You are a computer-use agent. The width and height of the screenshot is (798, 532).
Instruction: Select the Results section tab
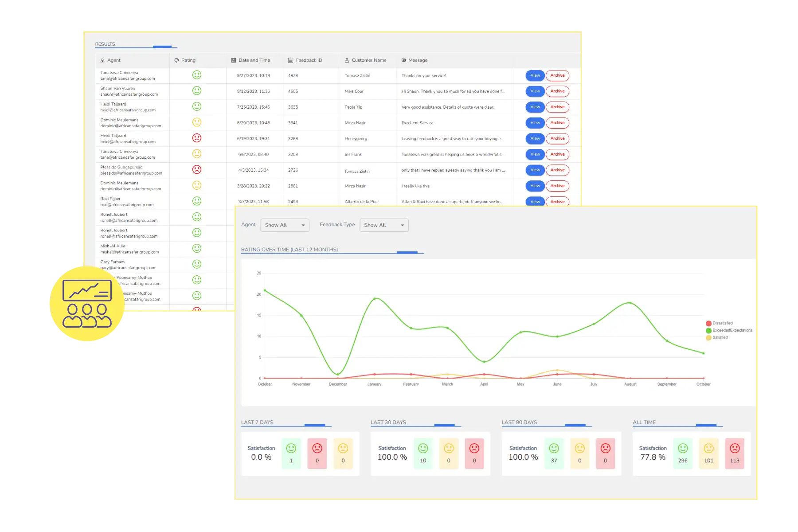pos(105,44)
